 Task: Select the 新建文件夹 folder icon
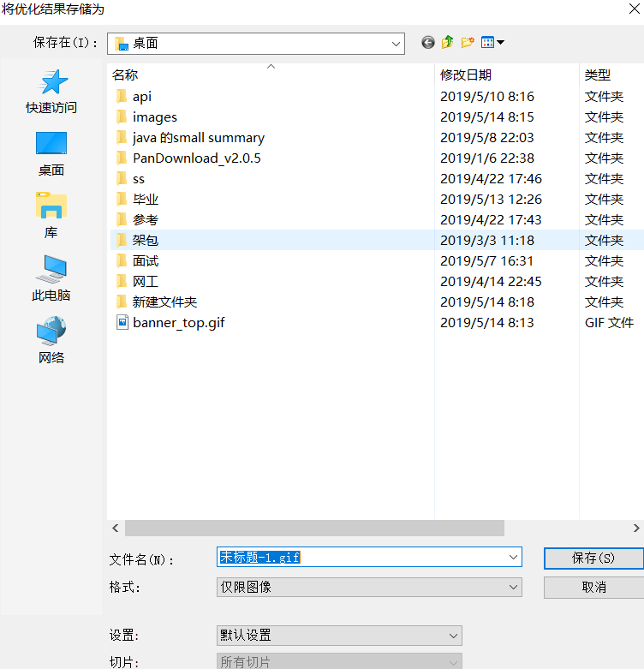tap(122, 302)
